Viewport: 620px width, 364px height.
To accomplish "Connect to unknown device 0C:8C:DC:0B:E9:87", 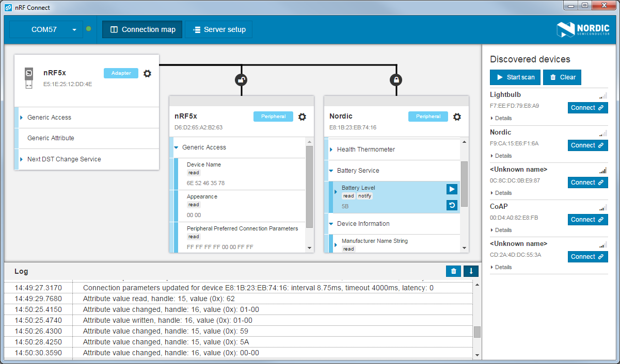I will click(588, 183).
